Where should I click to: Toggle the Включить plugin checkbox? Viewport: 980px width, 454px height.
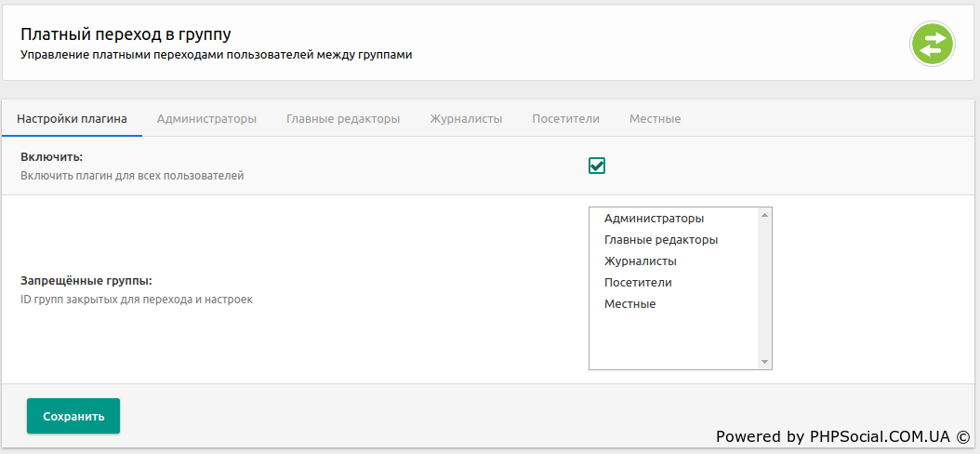point(597,166)
